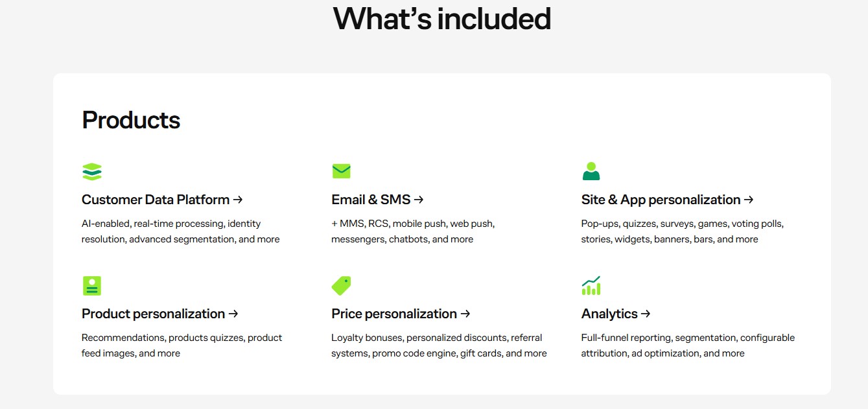The width and height of the screenshot is (868, 409).
Task: Click the green price tag icon
Action: pos(341,285)
